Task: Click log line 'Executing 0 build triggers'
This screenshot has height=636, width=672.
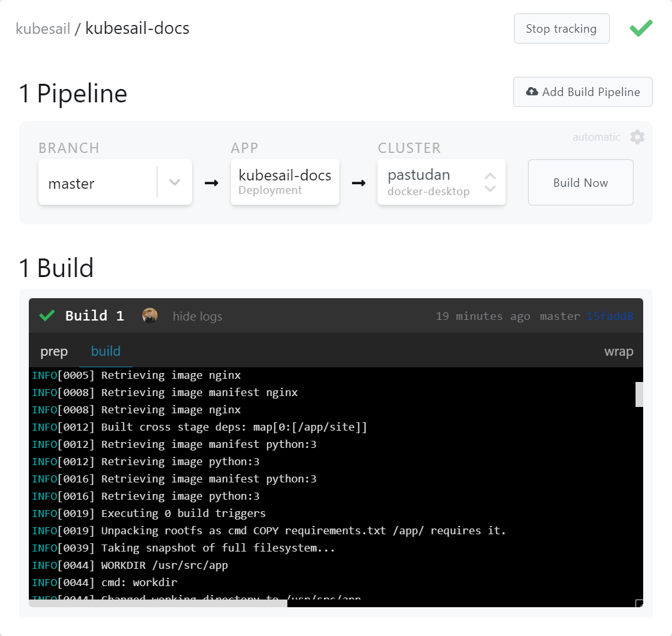Action: point(148,513)
